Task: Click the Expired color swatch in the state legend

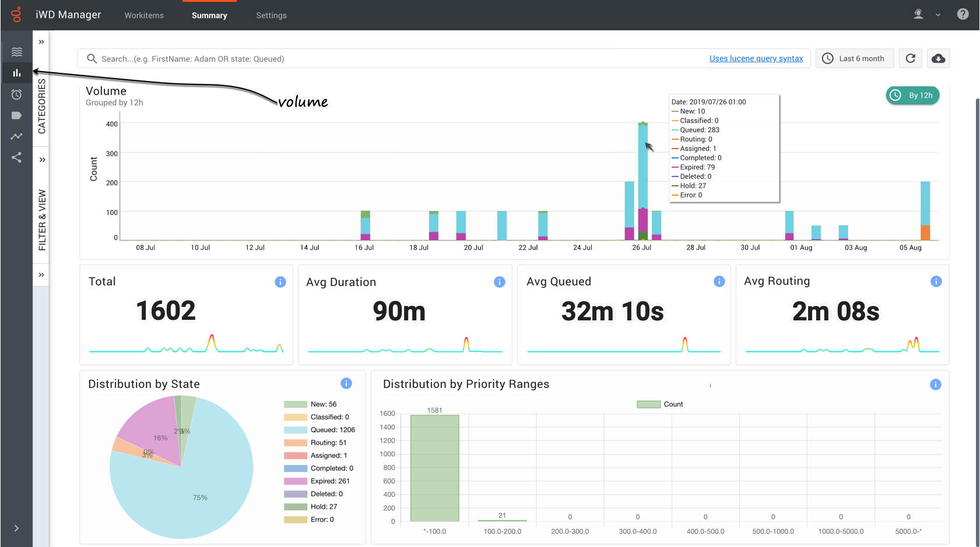Action: click(295, 481)
